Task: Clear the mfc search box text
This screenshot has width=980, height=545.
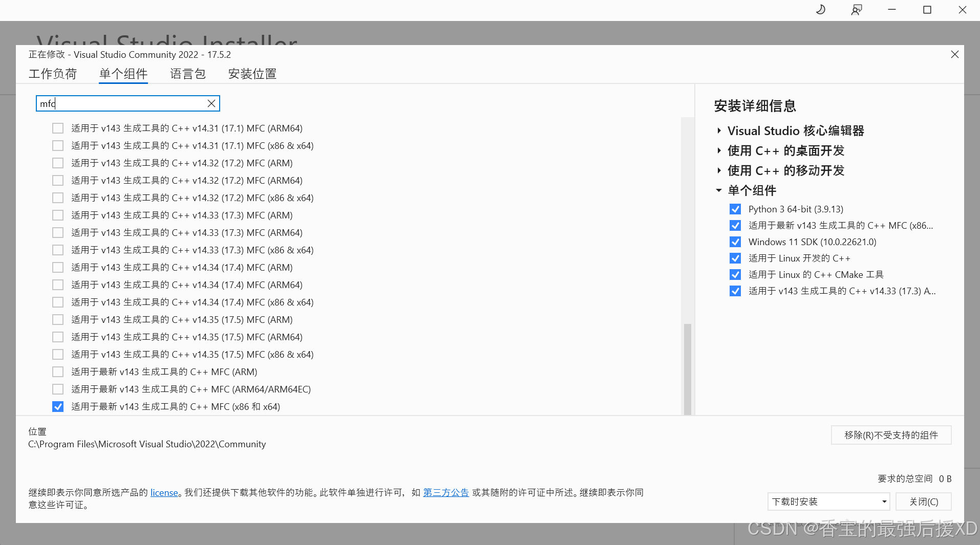Action: 211,103
